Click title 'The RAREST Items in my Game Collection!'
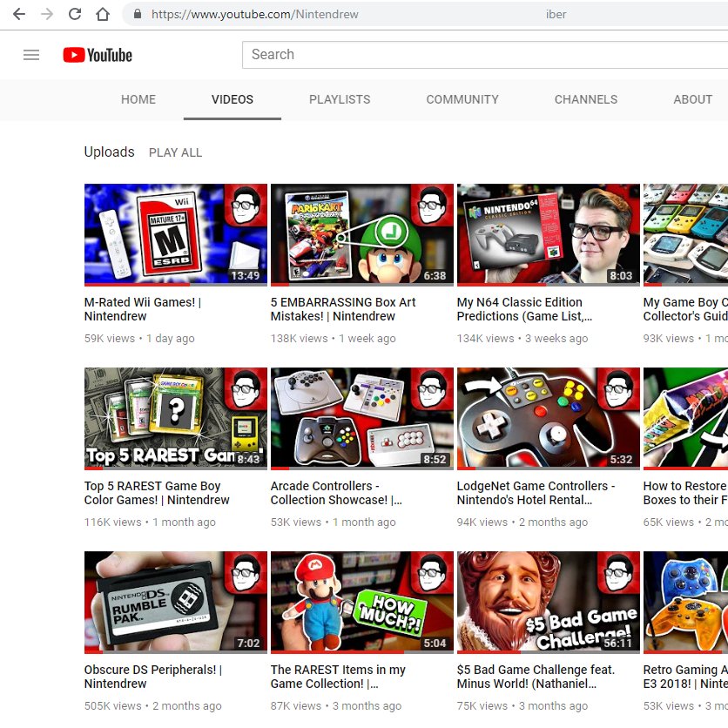728x728 pixels. pos(338,677)
